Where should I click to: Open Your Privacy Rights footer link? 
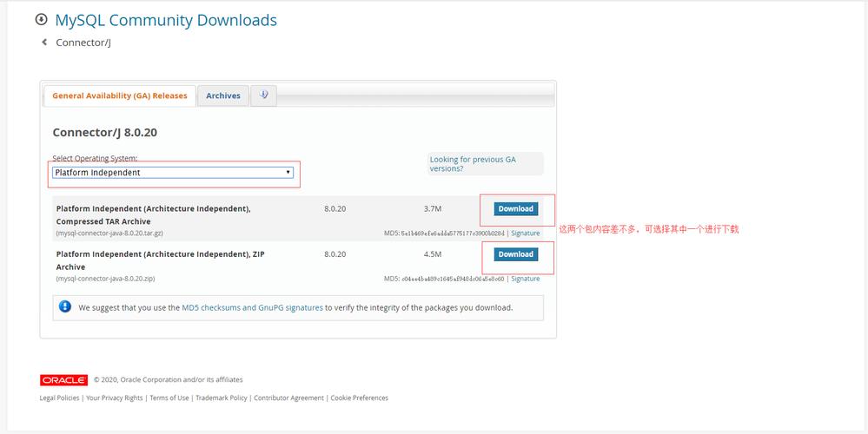(115, 398)
